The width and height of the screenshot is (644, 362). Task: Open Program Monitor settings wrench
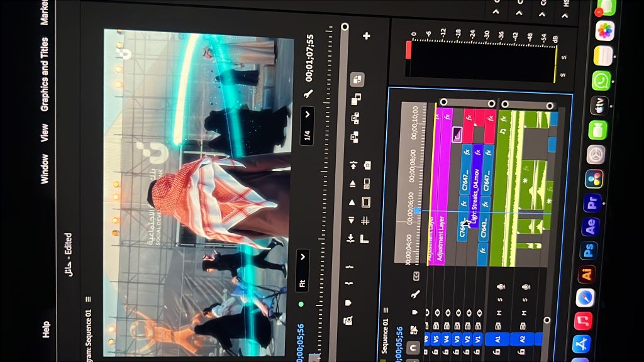coord(308,94)
